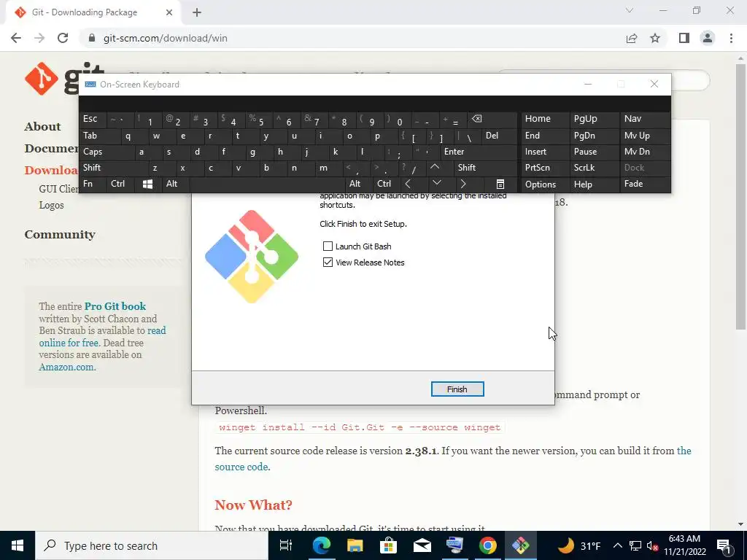747x560 pixels.
Task: Open a new Chrome tab
Action: (x=197, y=12)
